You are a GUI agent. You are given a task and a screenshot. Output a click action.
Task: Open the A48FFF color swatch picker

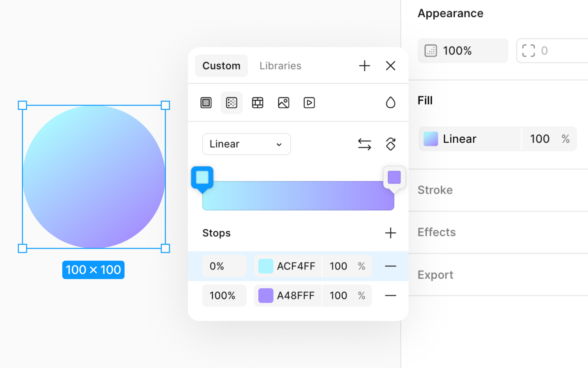coord(266,295)
